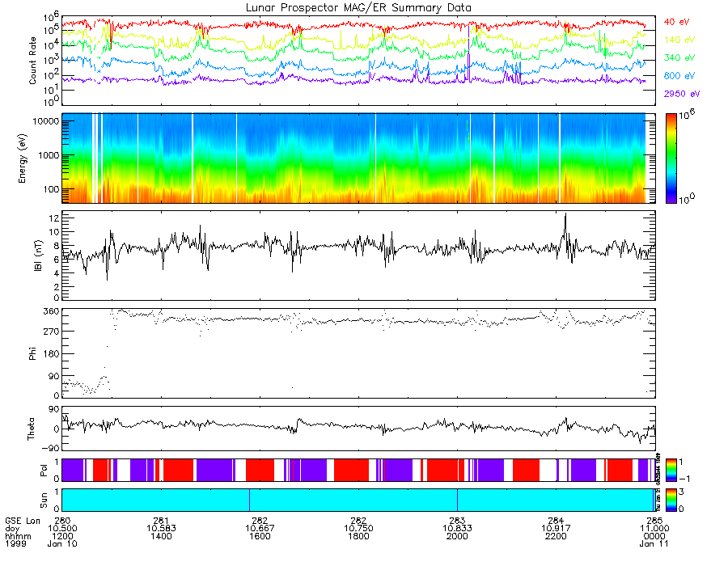Click the 'hhmm' row label
This screenshot has width=728, height=566.
click(x=18, y=536)
